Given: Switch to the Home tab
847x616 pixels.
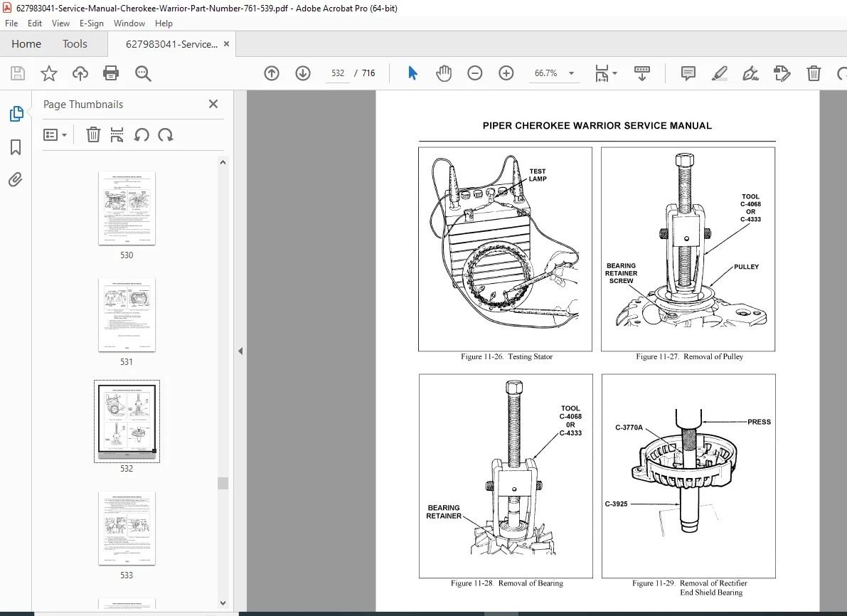Looking at the screenshot, I should pos(26,44).
